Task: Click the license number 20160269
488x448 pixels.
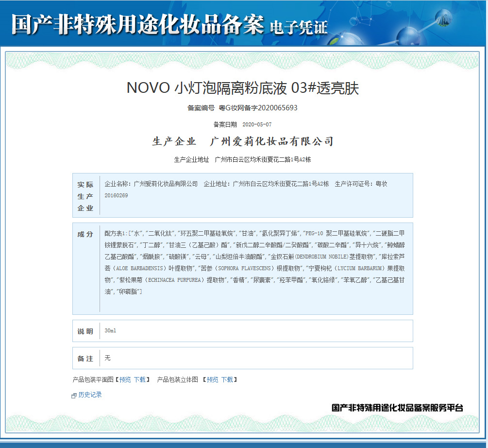Action: point(116,195)
